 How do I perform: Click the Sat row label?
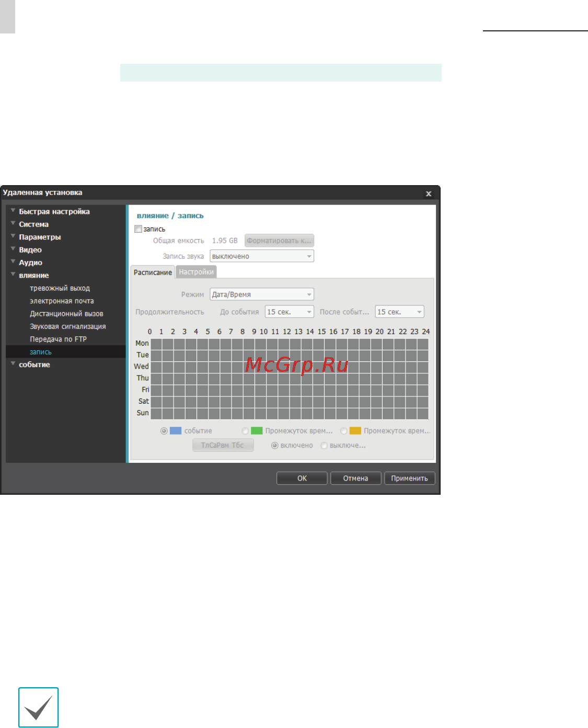144,401
